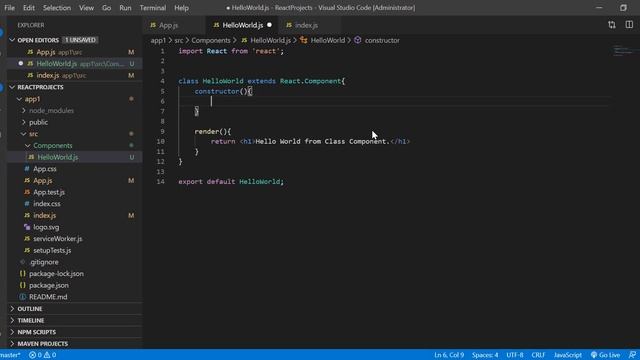Open the Edit menu
Screen dimensions: 640x360
tap(29, 8)
